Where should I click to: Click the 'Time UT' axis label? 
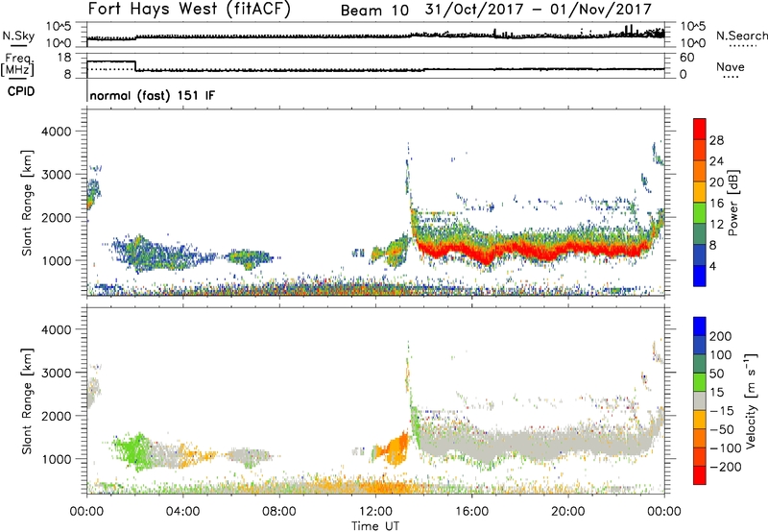[375, 526]
